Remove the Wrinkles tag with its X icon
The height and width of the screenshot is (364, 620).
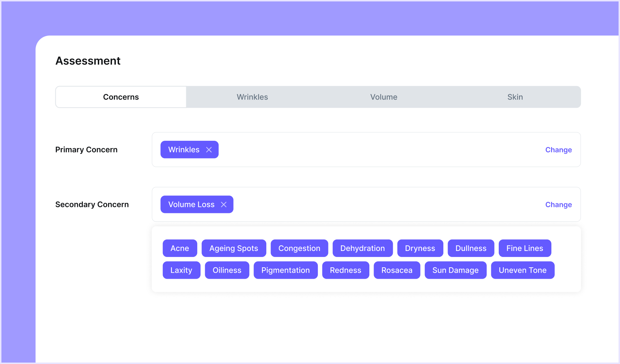(209, 150)
